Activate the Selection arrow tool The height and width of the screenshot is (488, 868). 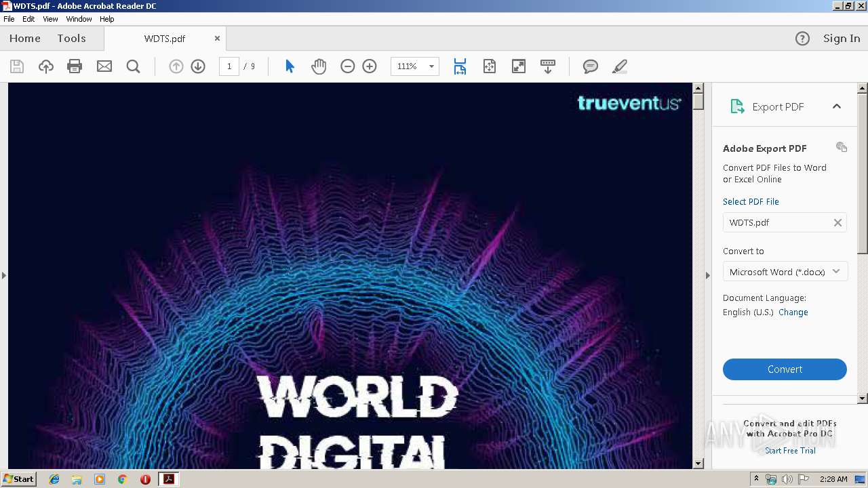pyautogui.click(x=290, y=66)
